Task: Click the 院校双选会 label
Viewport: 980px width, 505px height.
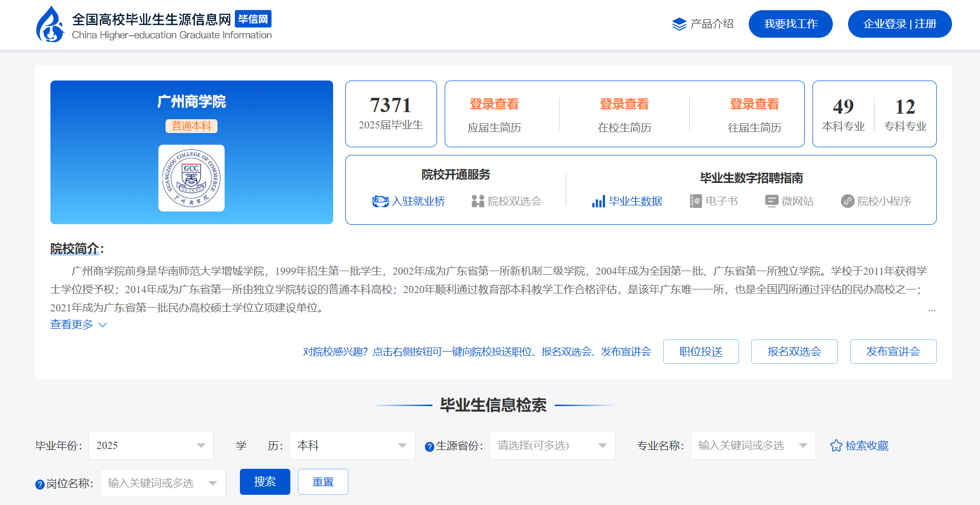Action: coord(514,201)
